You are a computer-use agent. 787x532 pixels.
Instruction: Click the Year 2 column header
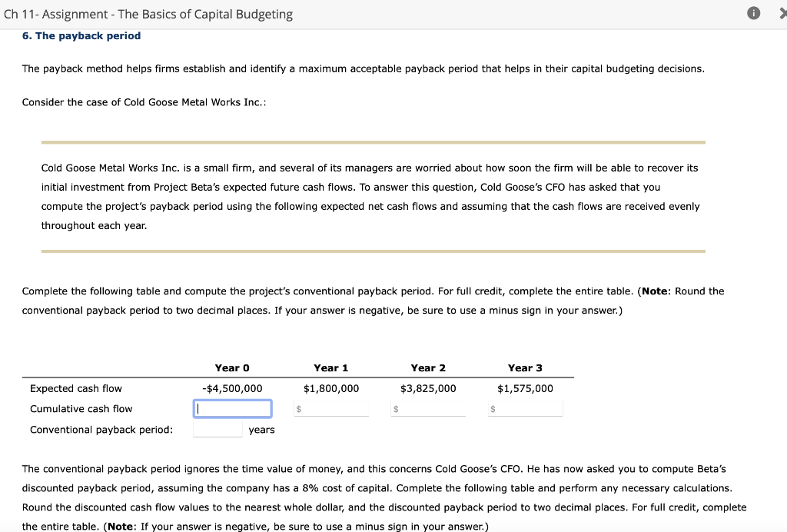click(428, 368)
